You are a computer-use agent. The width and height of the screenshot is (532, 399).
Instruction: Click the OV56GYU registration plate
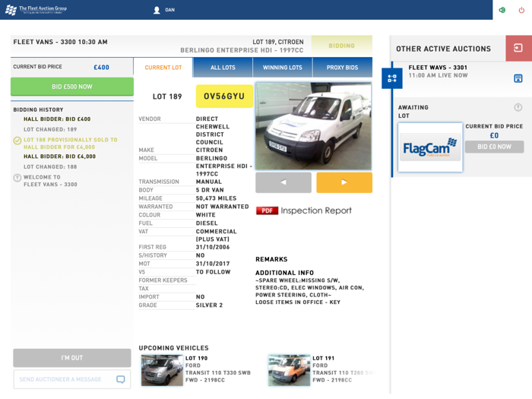224,97
